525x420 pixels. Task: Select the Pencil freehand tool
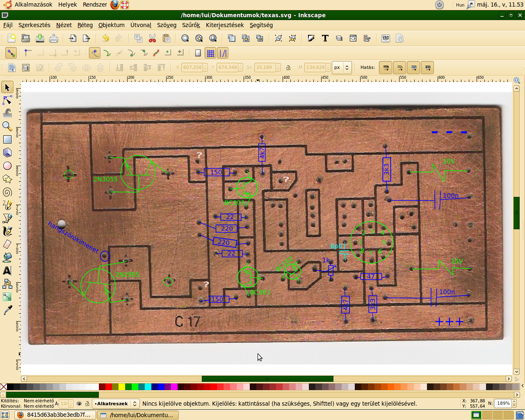pos(7,205)
